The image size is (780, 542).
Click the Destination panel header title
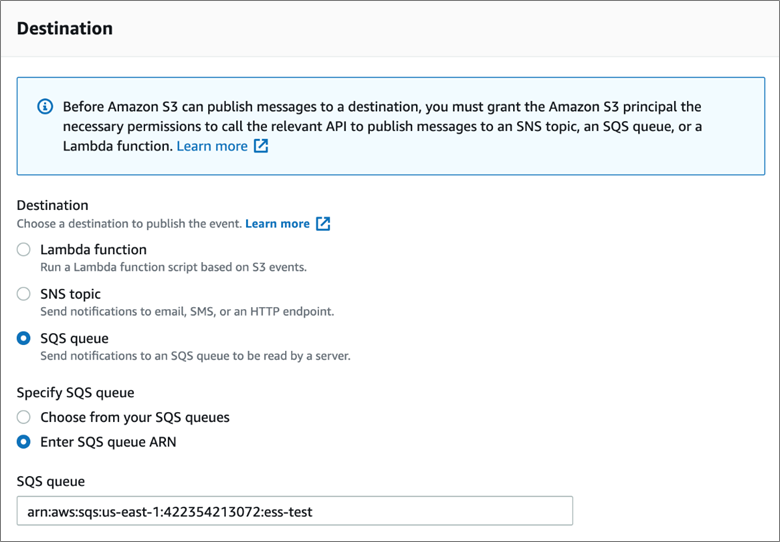pyautogui.click(x=65, y=29)
